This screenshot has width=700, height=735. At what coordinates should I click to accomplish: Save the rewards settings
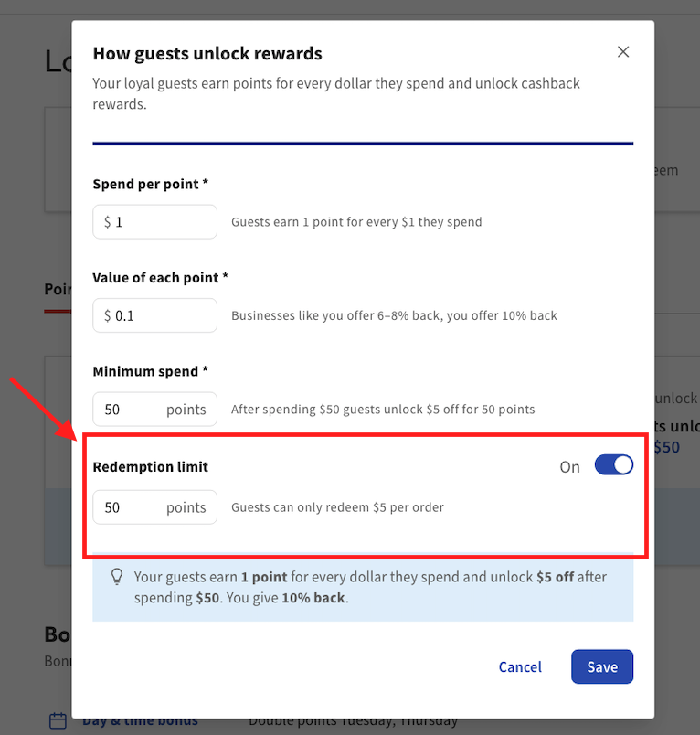coord(601,666)
